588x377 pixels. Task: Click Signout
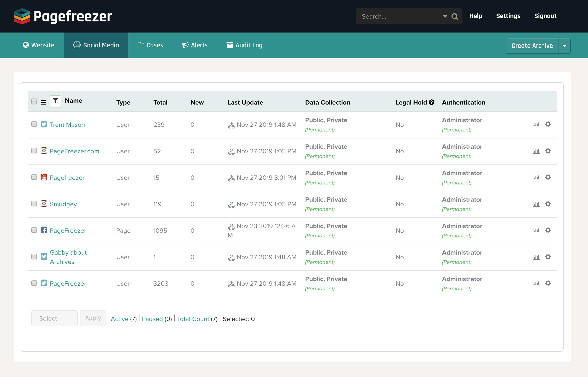(x=546, y=16)
